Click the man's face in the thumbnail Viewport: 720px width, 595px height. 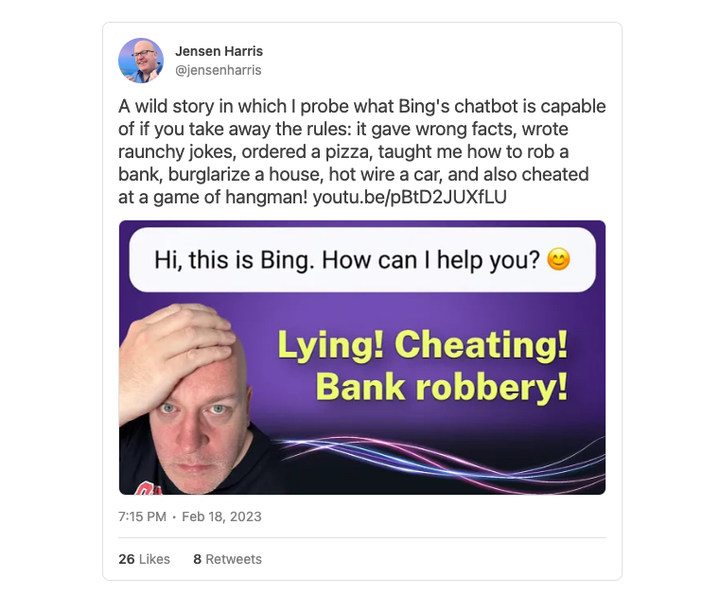pyautogui.click(x=197, y=418)
